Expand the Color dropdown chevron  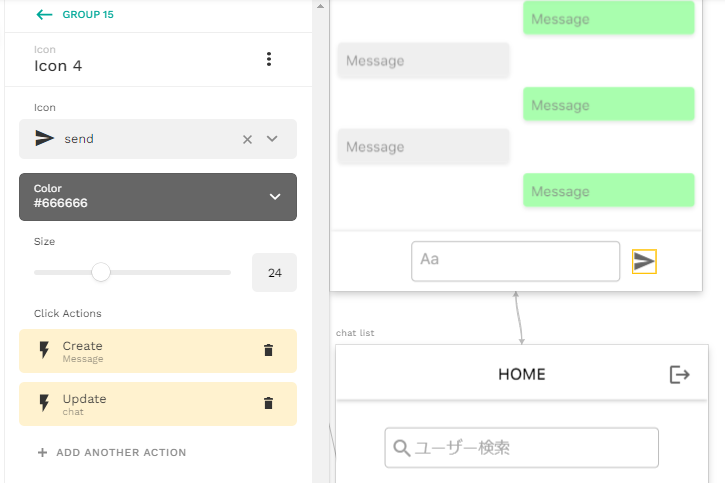pyautogui.click(x=275, y=197)
